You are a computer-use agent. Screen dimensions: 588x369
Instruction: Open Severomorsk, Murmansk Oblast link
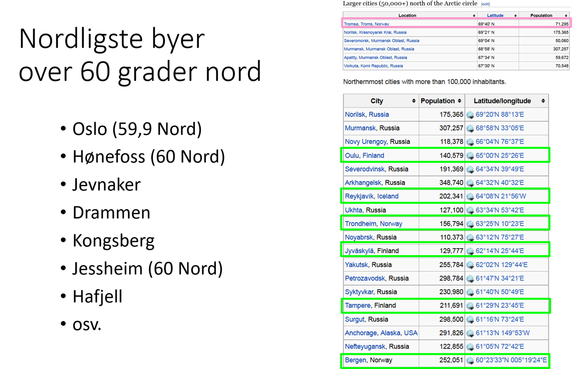pos(382,41)
